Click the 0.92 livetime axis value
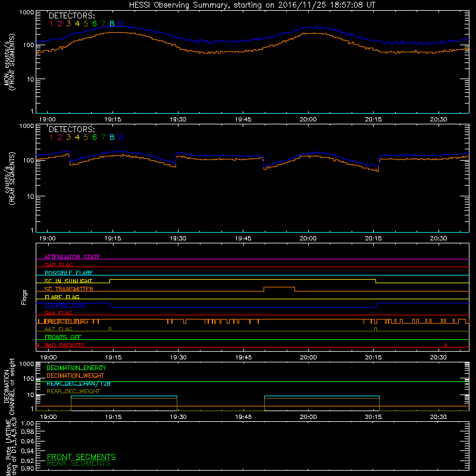Image resolution: width=476 pixels, height=476 pixels. coord(27,461)
